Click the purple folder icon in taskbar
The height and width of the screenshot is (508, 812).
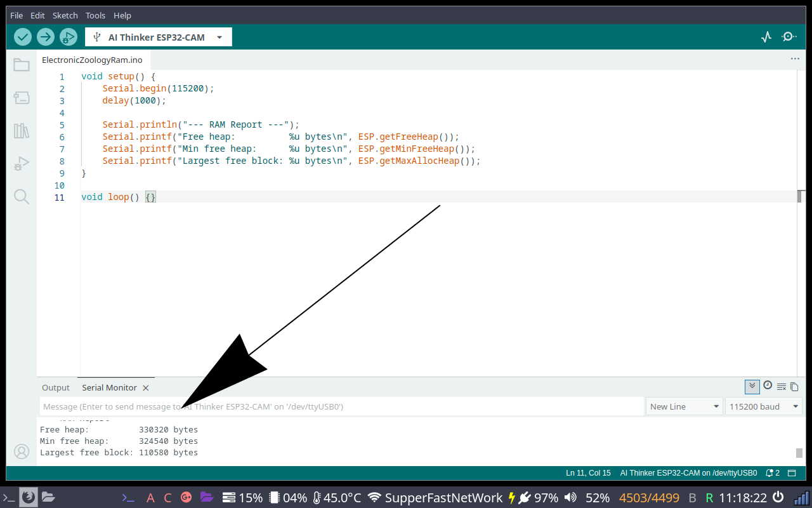coord(206,497)
